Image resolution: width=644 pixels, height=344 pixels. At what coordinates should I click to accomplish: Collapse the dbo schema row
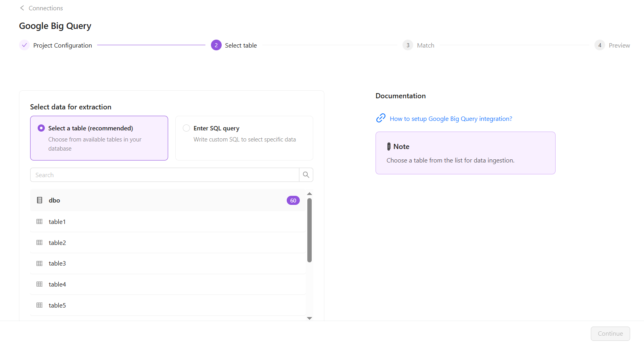pos(168,200)
